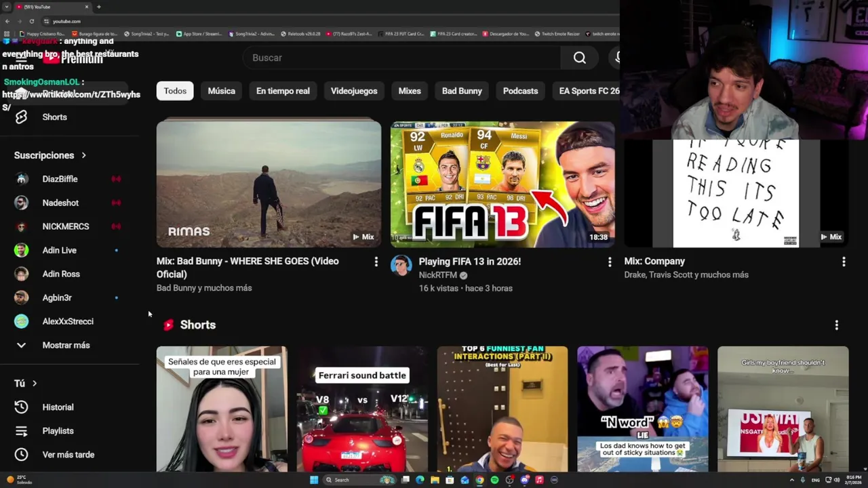Open options menu for FIFA 13 video

tap(610, 262)
